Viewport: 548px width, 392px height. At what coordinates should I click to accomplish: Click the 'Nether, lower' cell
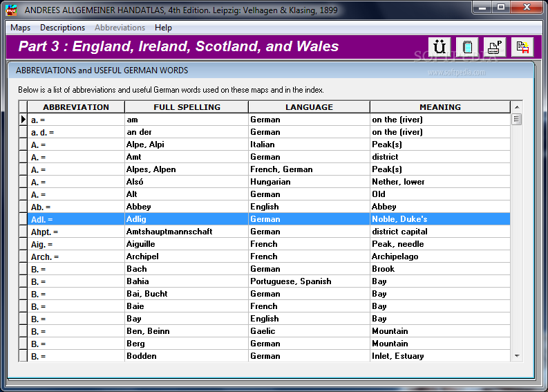pos(440,182)
